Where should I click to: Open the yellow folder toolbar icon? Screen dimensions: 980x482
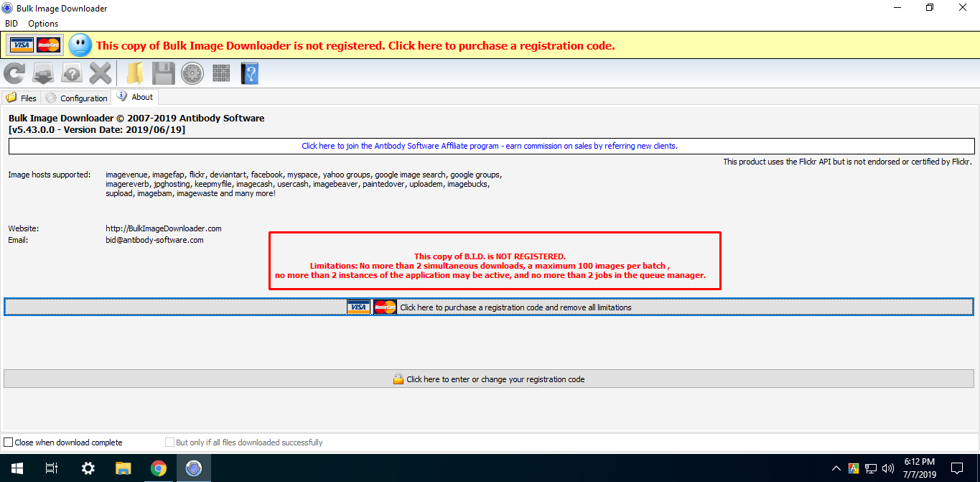[x=134, y=73]
